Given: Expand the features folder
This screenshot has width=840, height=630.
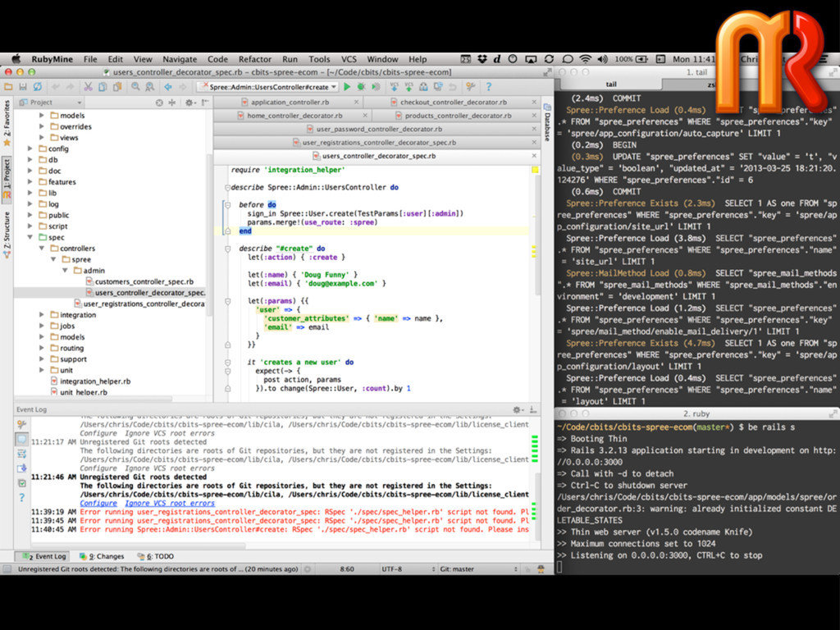Looking at the screenshot, I should pyautogui.click(x=30, y=182).
